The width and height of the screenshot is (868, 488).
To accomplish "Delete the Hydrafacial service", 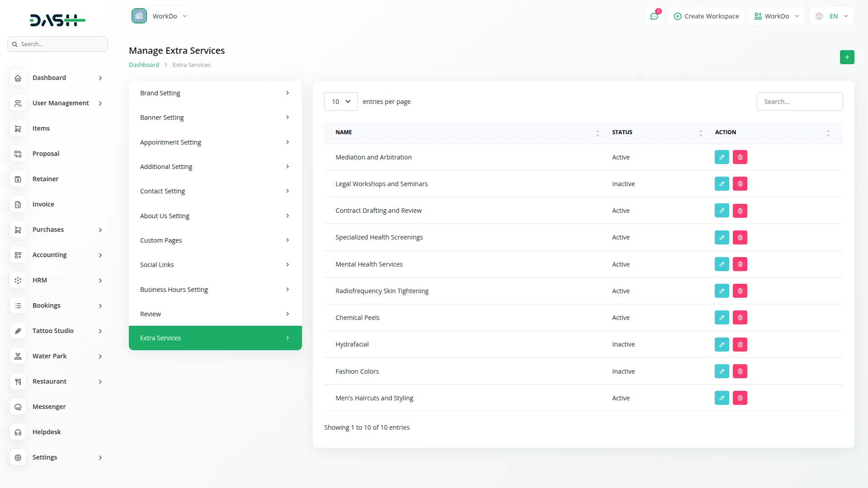I will point(740,344).
